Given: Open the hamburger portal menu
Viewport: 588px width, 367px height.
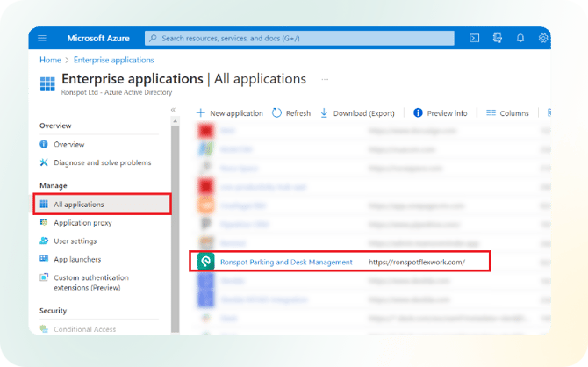Looking at the screenshot, I should coord(42,38).
